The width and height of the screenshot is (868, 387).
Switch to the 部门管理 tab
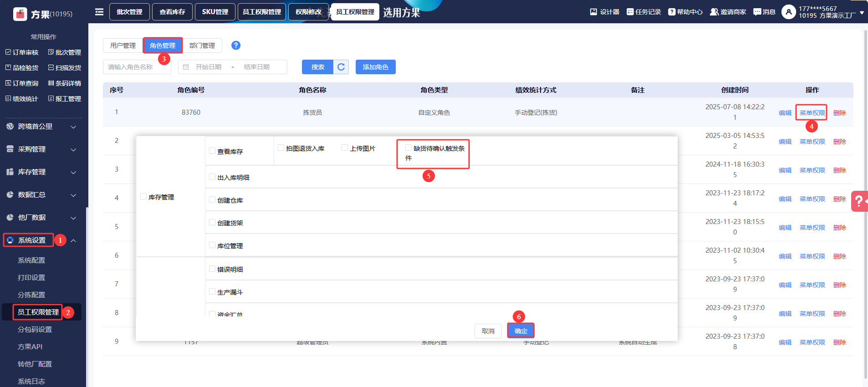[x=202, y=46]
